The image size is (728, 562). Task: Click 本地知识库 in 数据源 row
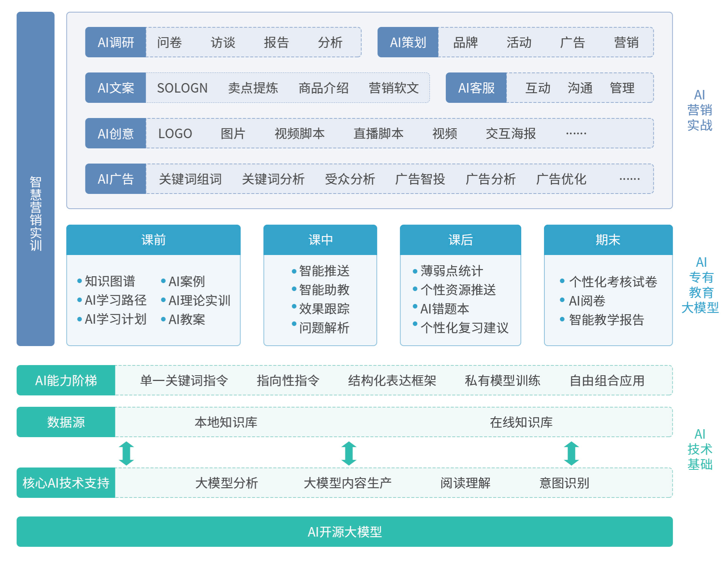point(226,422)
